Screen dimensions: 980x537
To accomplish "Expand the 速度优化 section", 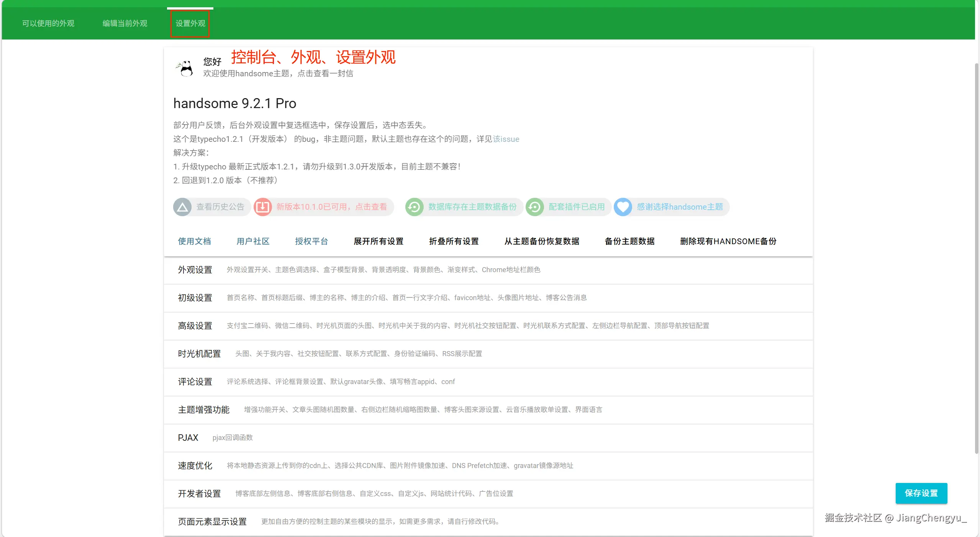I will [195, 466].
